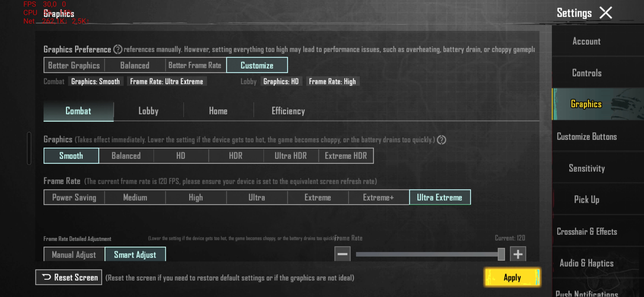The width and height of the screenshot is (644, 297).
Task: Increment frame rate with plus button
Action: [519, 254]
